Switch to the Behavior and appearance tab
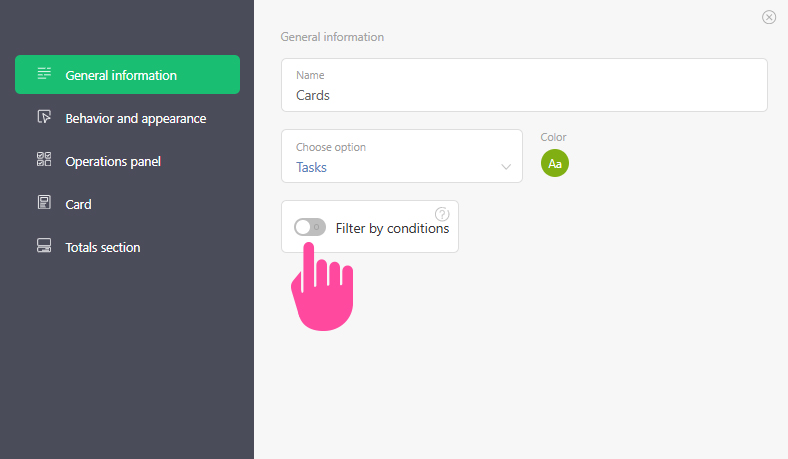This screenshot has width=788, height=459. pyautogui.click(x=135, y=118)
